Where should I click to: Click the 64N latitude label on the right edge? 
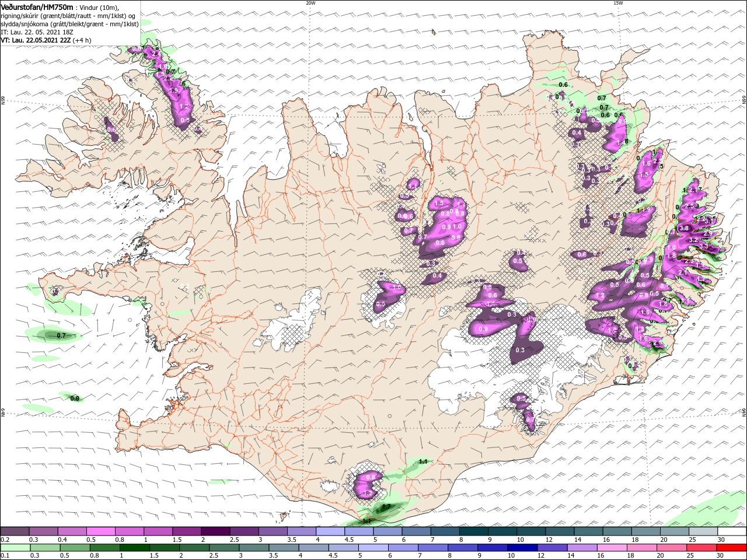tap(744, 412)
